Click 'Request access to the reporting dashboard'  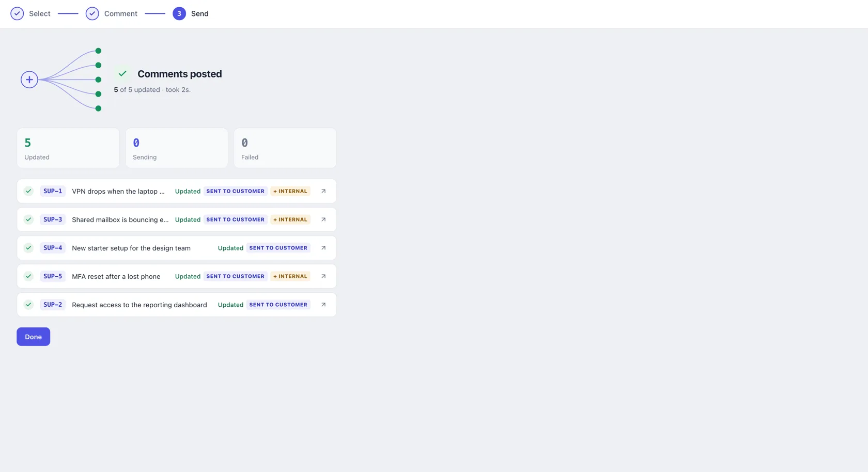coord(139,305)
